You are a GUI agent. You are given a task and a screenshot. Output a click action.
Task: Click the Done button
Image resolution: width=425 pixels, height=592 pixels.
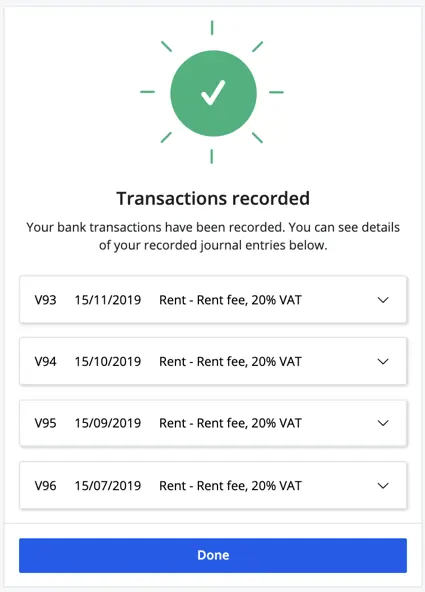click(213, 555)
